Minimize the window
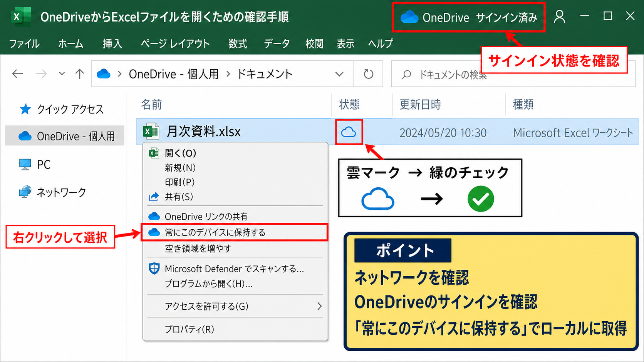This screenshot has height=362, width=644. tap(585, 16)
